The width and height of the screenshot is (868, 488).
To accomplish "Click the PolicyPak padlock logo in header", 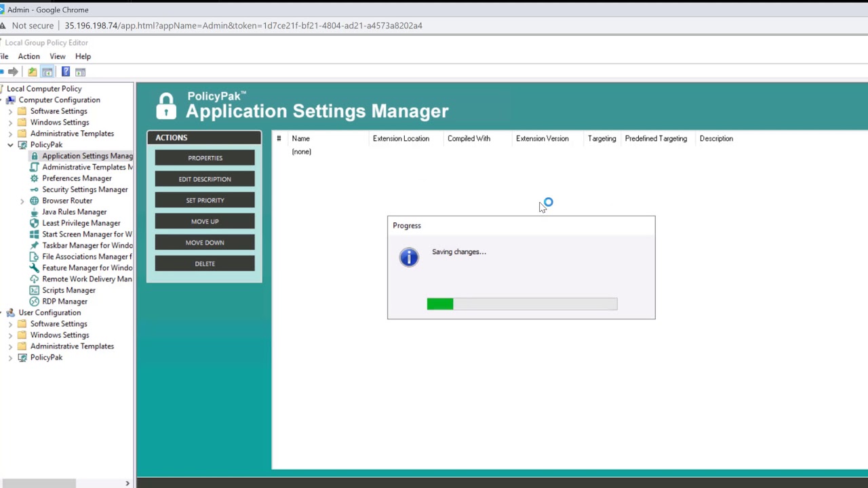I will [166, 106].
